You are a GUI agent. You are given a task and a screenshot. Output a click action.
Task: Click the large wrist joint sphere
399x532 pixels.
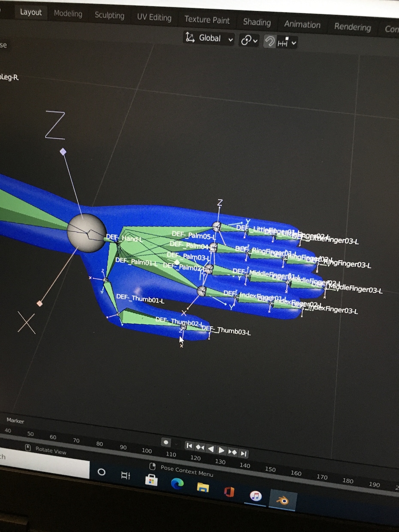(87, 233)
